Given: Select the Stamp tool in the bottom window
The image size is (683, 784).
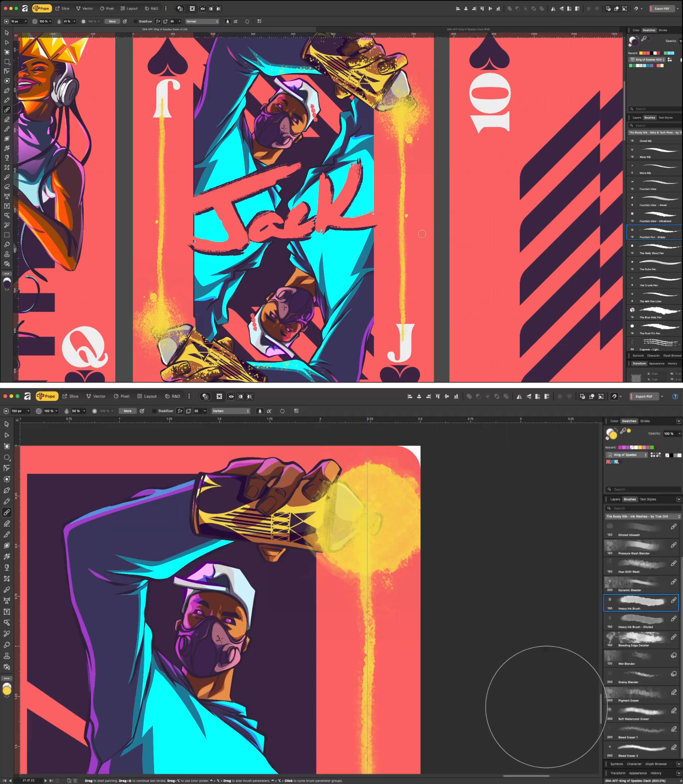Looking at the screenshot, I should (7, 656).
